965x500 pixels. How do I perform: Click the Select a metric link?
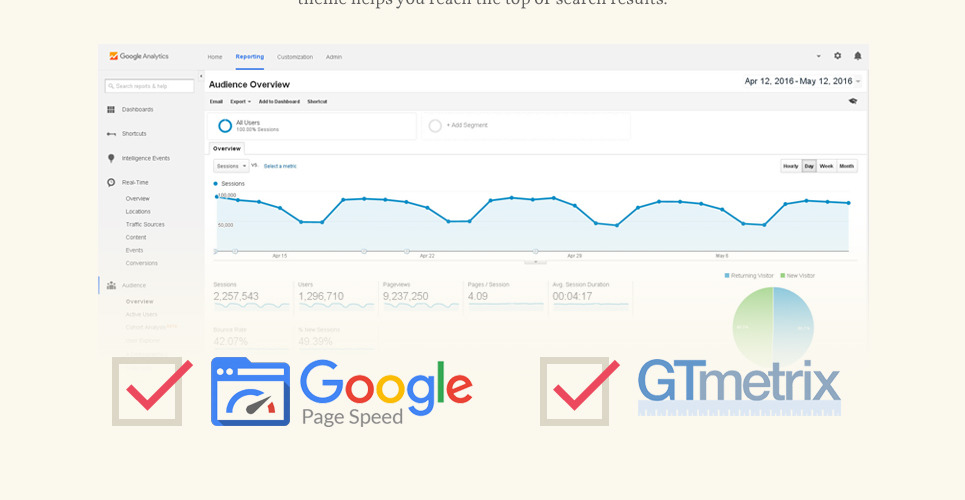[280, 166]
